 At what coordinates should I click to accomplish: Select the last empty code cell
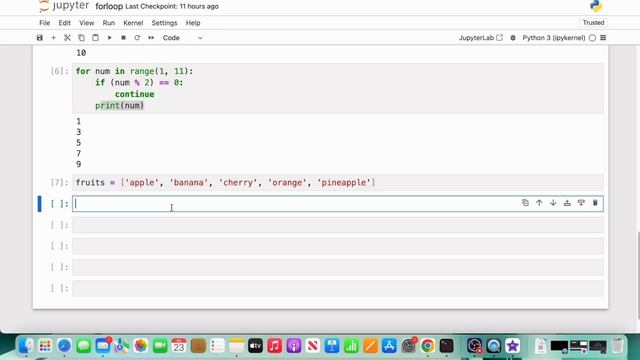click(x=338, y=289)
